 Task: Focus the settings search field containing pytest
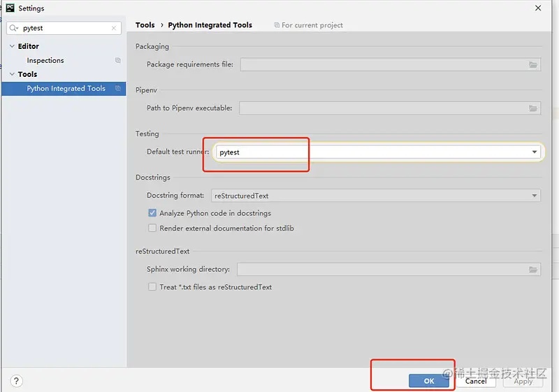coord(64,28)
